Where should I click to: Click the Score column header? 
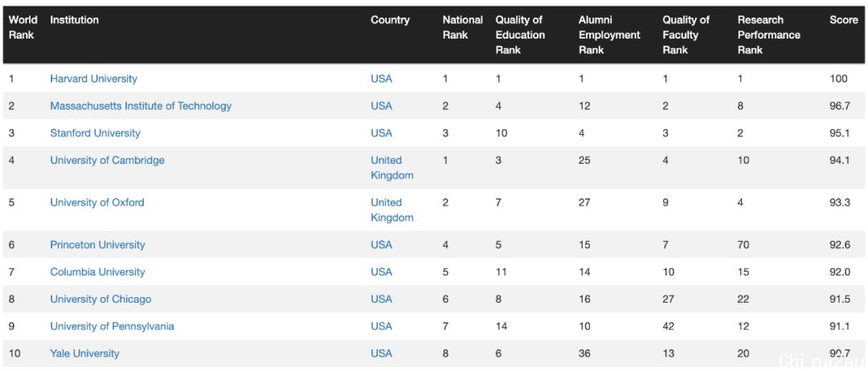pos(844,20)
